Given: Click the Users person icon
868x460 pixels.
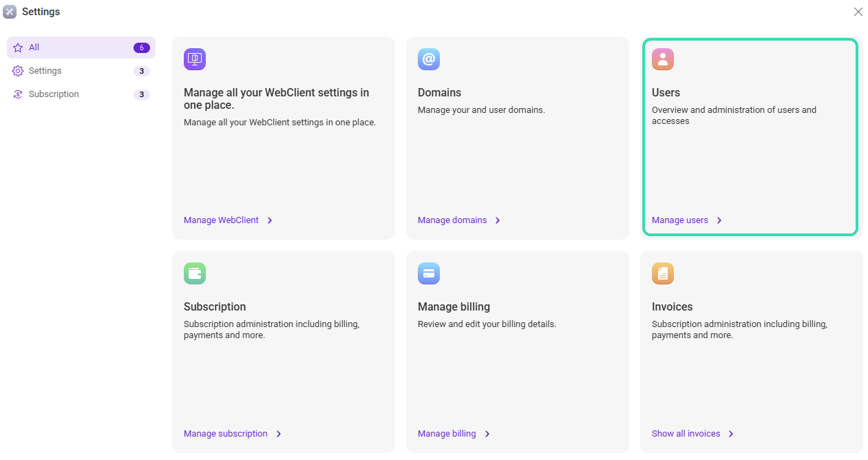Looking at the screenshot, I should click(x=663, y=59).
